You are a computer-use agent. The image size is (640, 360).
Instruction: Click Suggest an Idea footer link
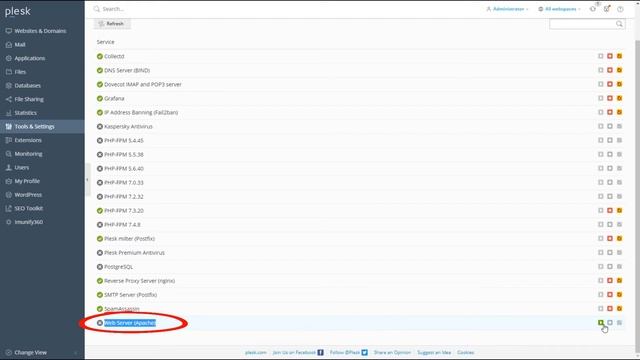(x=434, y=352)
